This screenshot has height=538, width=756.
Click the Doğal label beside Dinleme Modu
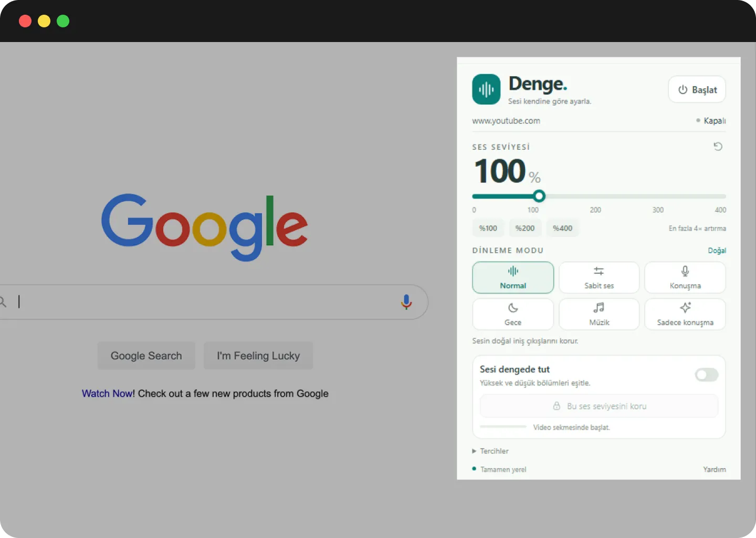point(717,251)
